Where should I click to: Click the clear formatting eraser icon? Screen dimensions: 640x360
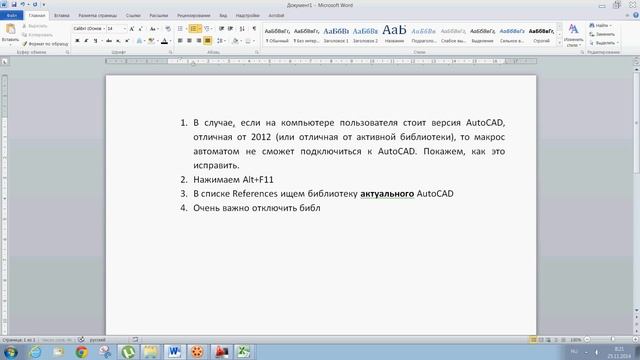[167, 29]
